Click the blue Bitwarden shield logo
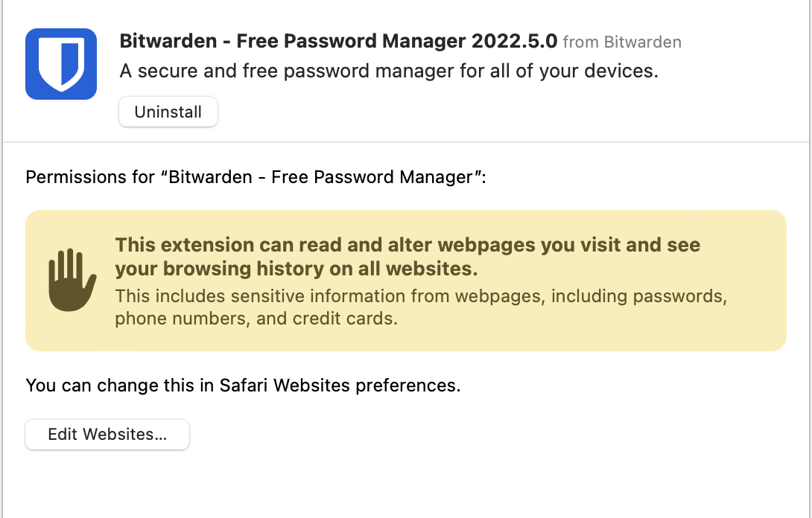Viewport: 812px width, 518px height. [x=61, y=64]
